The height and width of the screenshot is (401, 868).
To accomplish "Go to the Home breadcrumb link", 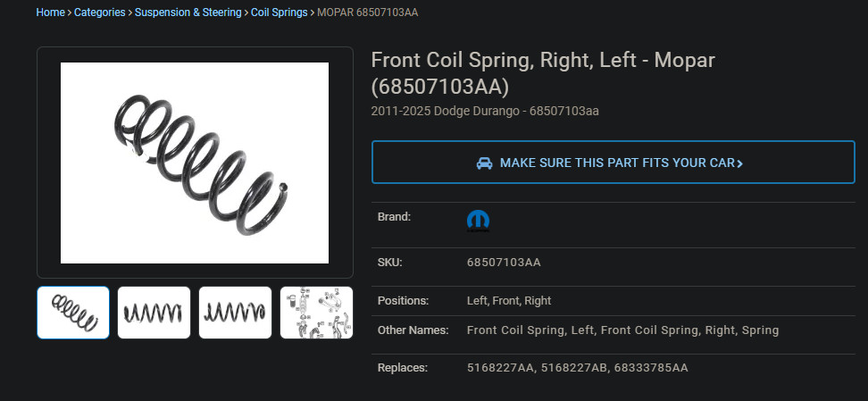I will click(x=50, y=13).
